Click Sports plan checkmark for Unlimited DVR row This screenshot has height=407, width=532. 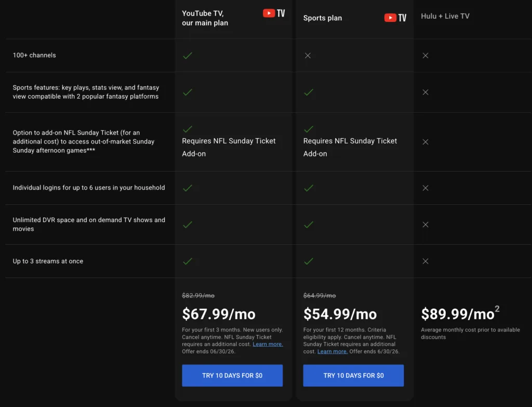pos(309,225)
